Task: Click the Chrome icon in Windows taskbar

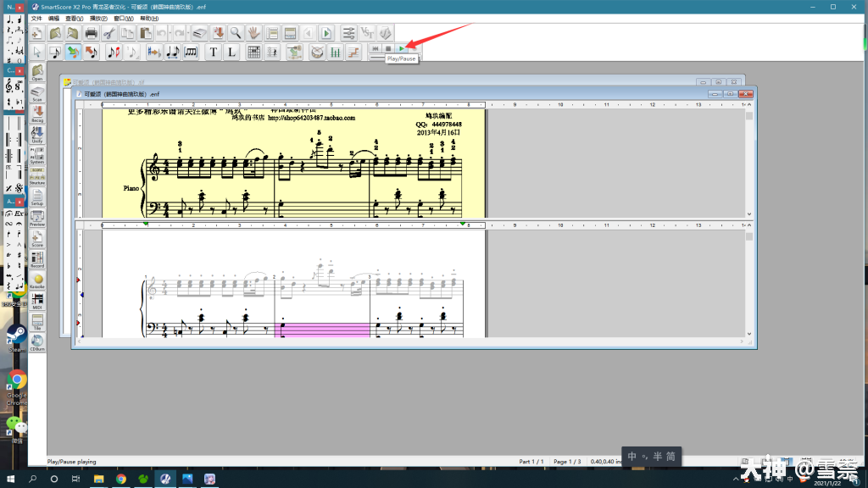Action: point(121,479)
